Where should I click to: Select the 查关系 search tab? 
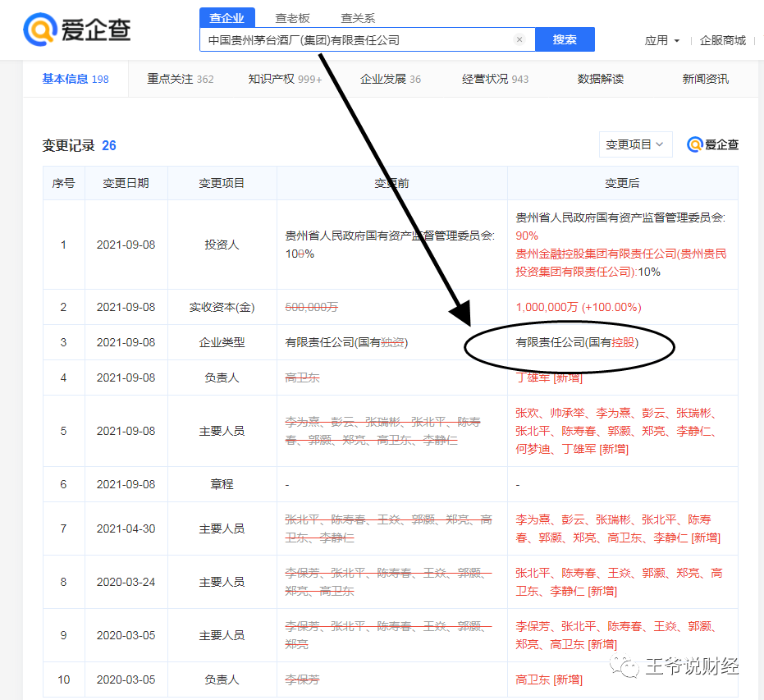[x=358, y=18]
